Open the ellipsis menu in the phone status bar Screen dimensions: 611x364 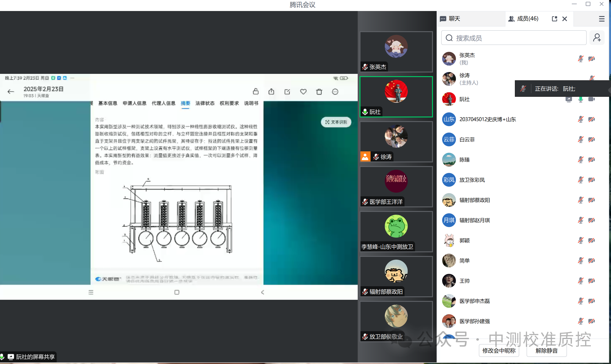pyautogui.click(x=72, y=78)
